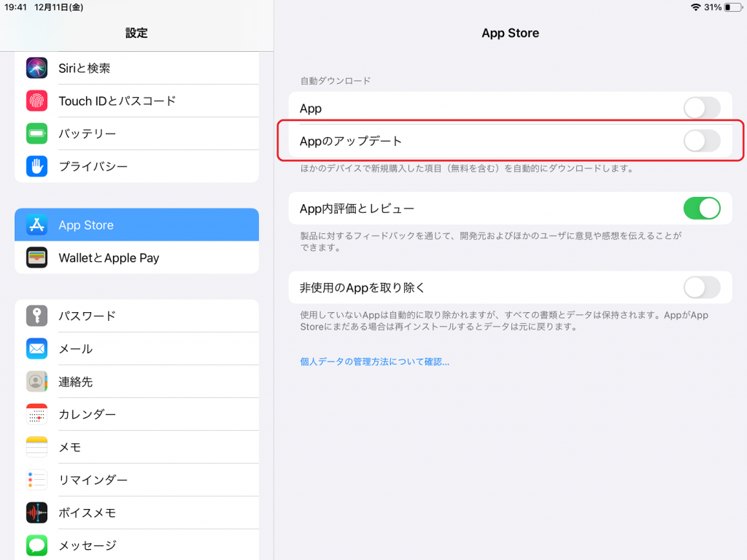This screenshot has width=747, height=560.
Task: Tap the 設定 sidebar title
Action: tap(136, 33)
